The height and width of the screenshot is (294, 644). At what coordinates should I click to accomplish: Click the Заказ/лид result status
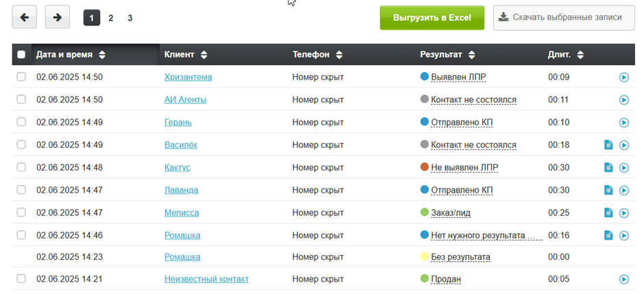click(x=450, y=213)
